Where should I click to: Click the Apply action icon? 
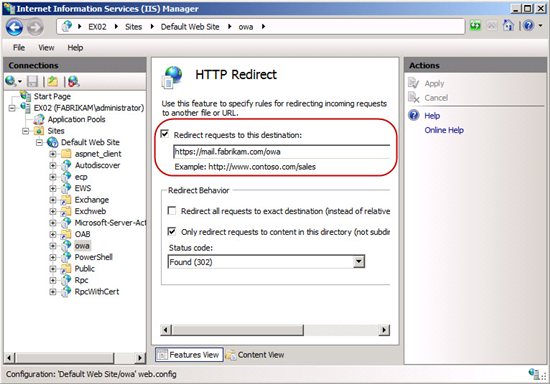[x=414, y=83]
